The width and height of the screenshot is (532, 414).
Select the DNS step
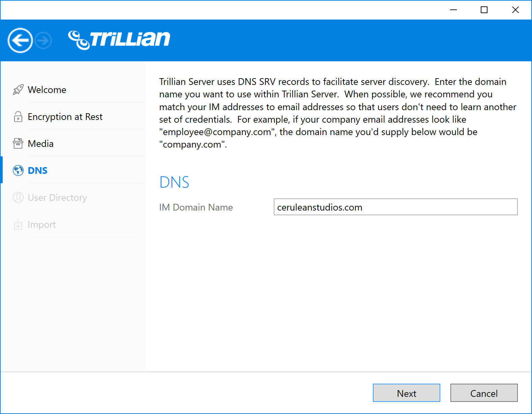point(73,170)
